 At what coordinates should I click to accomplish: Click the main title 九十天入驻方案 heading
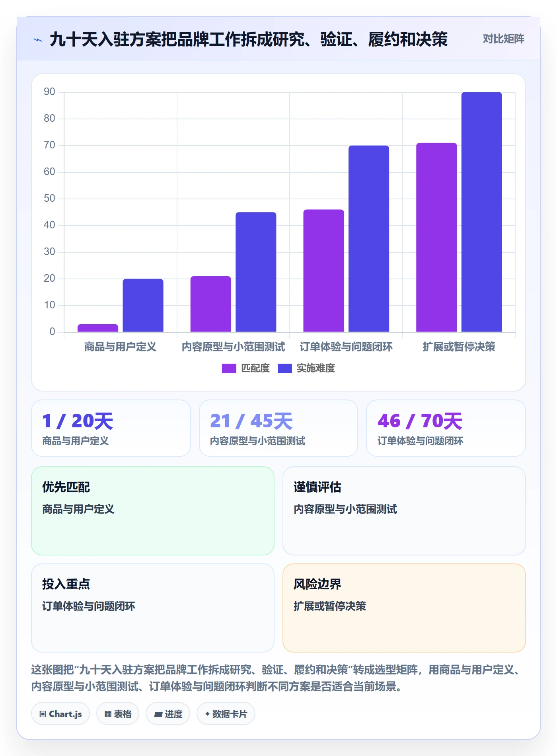(249, 39)
